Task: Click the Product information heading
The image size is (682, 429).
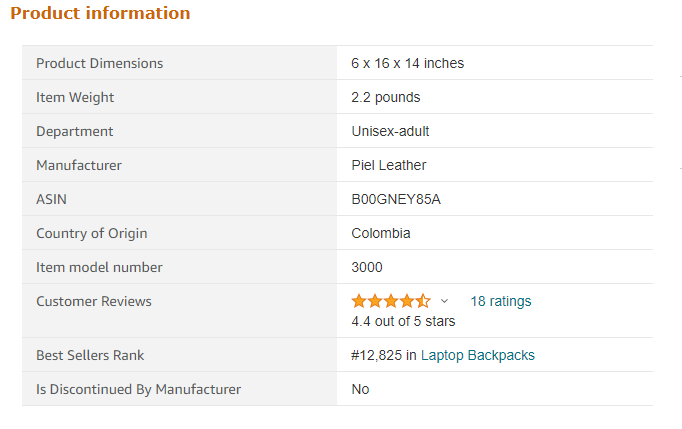Action: click(100, 13)
